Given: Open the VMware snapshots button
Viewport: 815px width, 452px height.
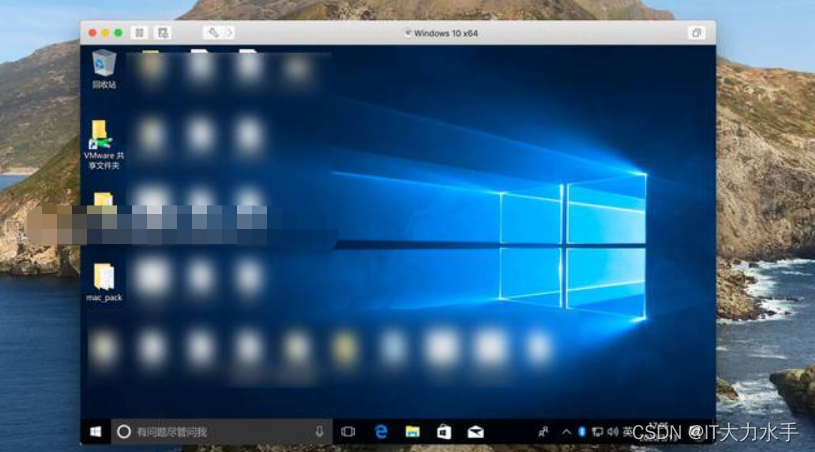Looking at the screenshot, I should (163, 33).
